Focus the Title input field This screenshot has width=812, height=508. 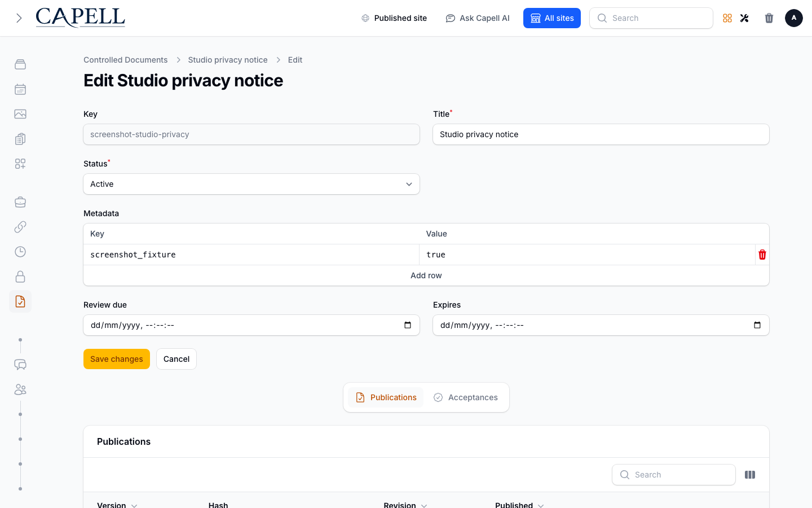pyautogui.click(x=601, y=134)
